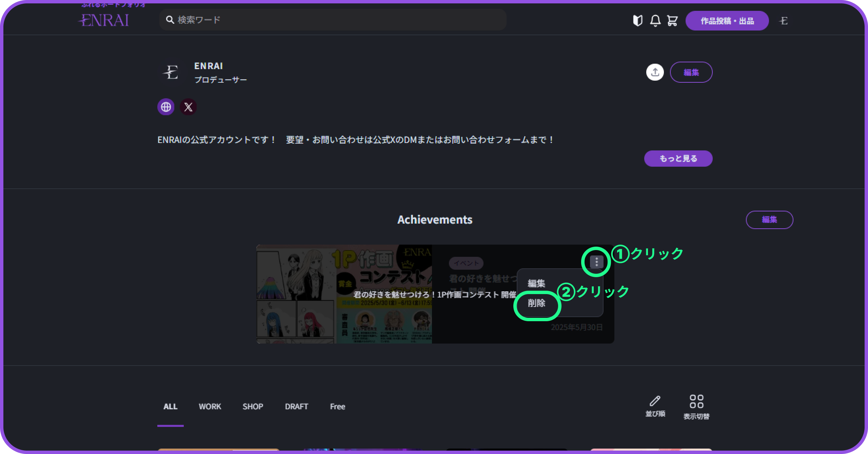Viewport: 868px width, 454px height.
Task: Click the Achievements 編集 button
Action: [769, 220]
